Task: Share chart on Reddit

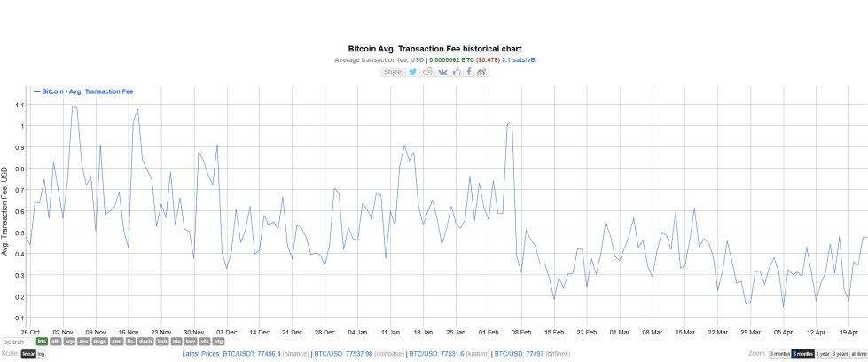Action: tap(428, 71)
